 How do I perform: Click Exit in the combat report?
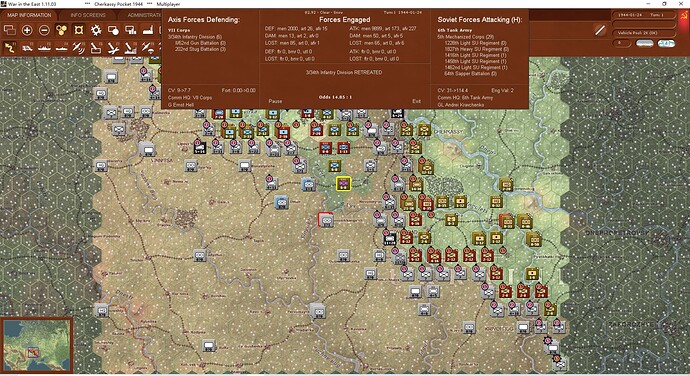(416, 101)
